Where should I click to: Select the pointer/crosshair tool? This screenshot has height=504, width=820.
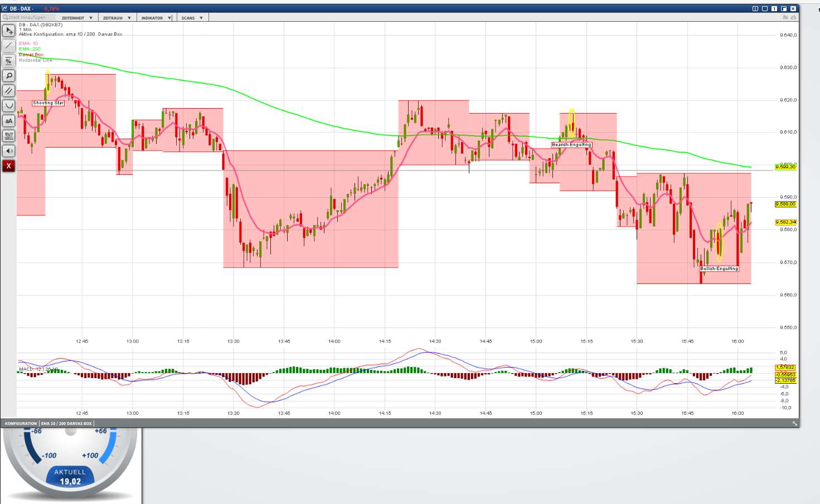(x=8, y=31)
